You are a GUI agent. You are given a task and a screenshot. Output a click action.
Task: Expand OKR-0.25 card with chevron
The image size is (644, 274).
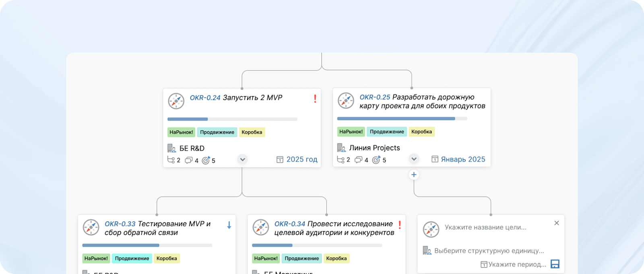point(414,159)
